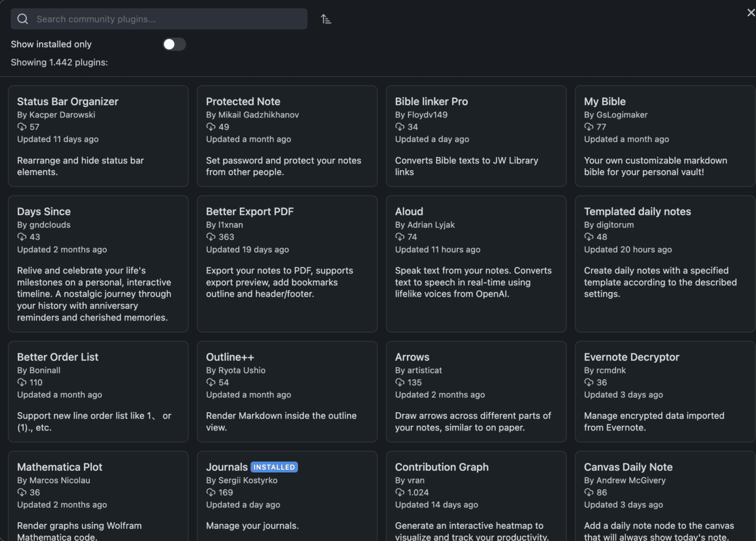Screen dimensions: 756x541
Task: Select the Days Since plugin card
Action: coord(98,264)
